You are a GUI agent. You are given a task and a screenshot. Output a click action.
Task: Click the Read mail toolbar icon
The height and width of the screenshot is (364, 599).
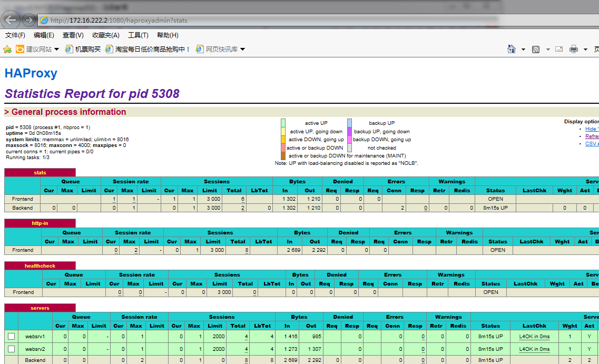click(x=559, y=49)
